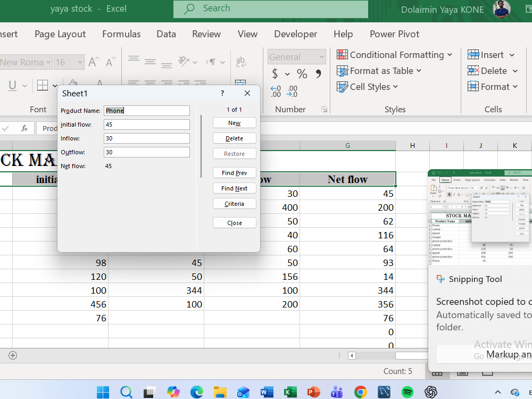Viewport: 532px width, 399px height.
Task: Open accounting format dropdown arrow
Action: (x=287, y=74)
